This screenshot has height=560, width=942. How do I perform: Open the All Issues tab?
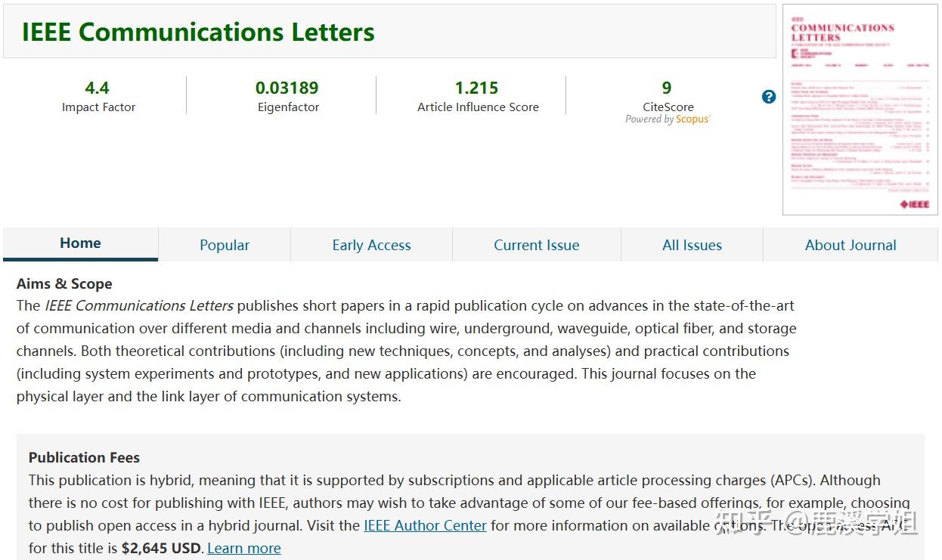pos(692,245)
